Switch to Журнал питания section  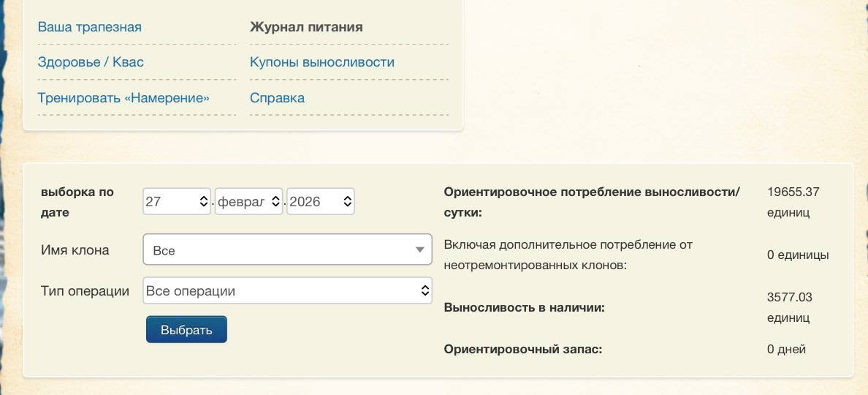point(306,27)
